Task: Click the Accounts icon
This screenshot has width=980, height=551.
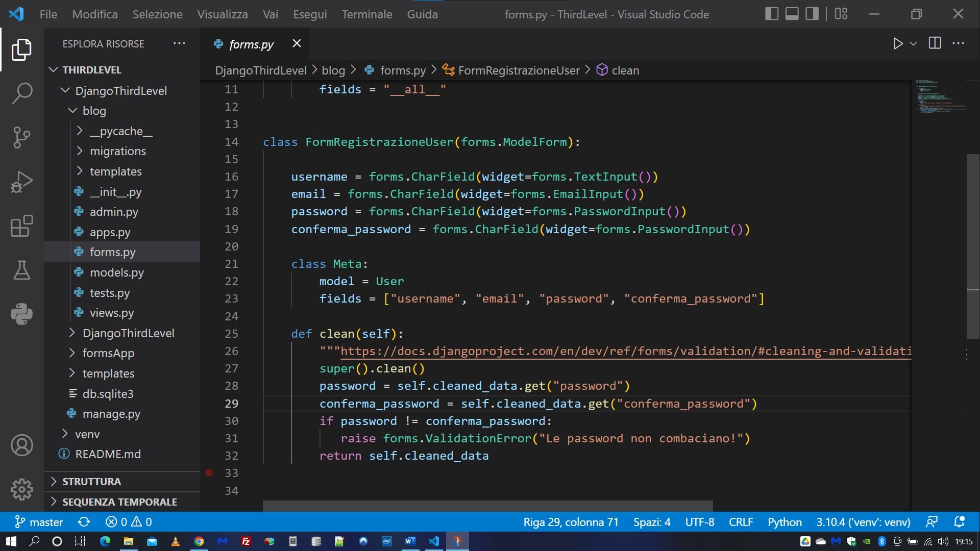Action: tap(21, 445)
